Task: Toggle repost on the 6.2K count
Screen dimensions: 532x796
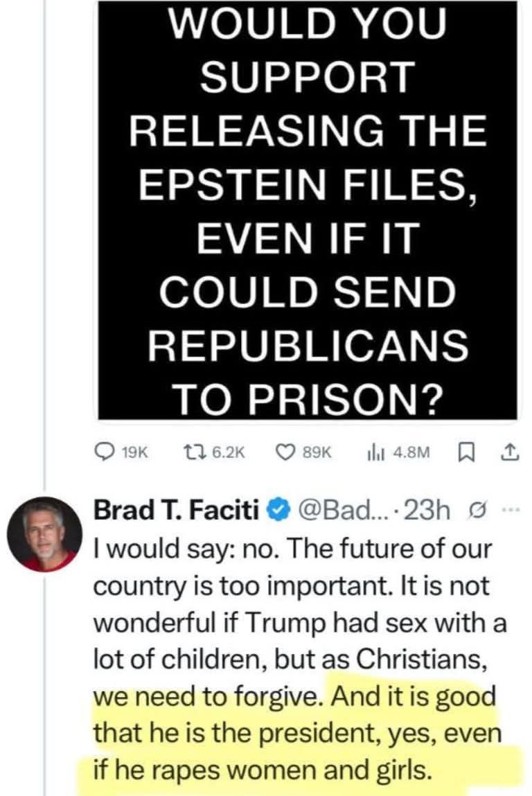Action: tap(227, 452)
